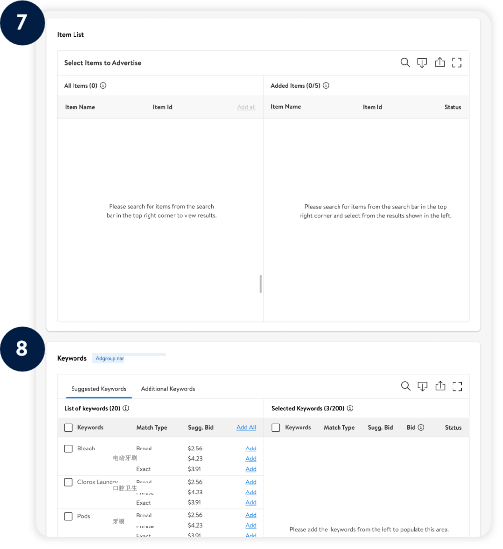Viewport: 503px width, 549px height.
Task: Click Item Name header in Added Items
Action: click(286, 106)
